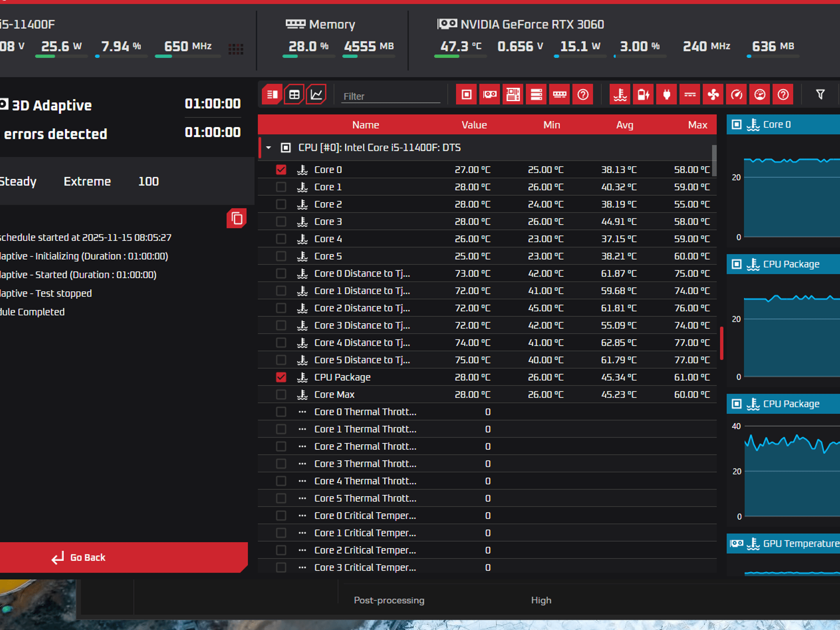840x630 pixels.
Task: Click the funnel filter icon
Action: click(x=820, y=95)
